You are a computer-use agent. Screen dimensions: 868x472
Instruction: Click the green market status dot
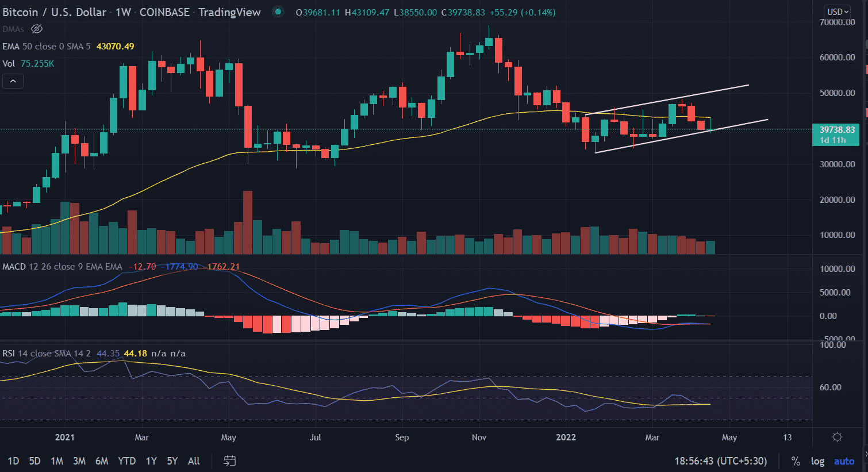278,11
